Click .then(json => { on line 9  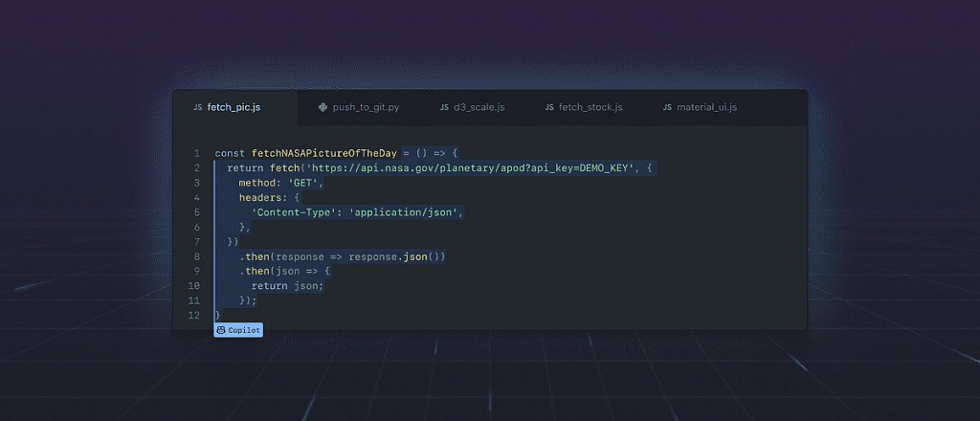(x=284, y=271)
